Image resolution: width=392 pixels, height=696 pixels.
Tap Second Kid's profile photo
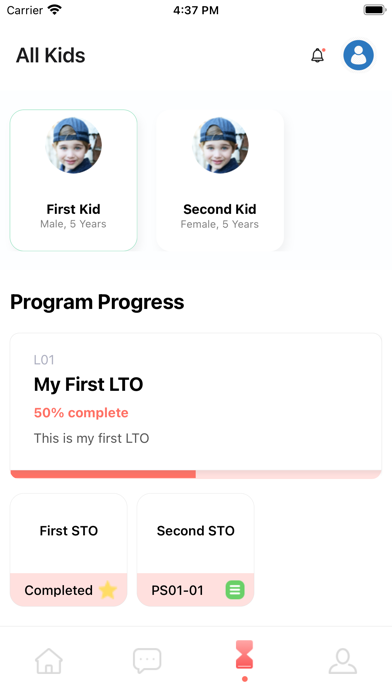point(220,145)
